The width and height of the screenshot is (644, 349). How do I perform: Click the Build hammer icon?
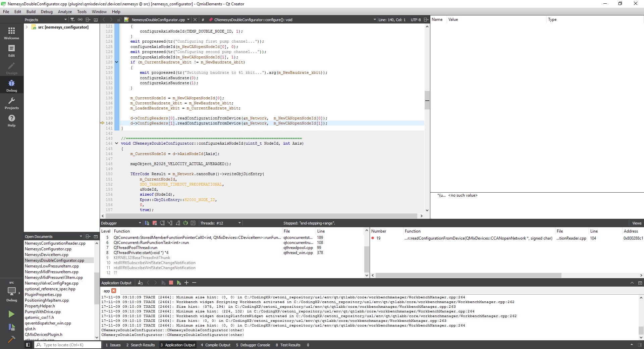pyautogui.click(x=11, y=339)
